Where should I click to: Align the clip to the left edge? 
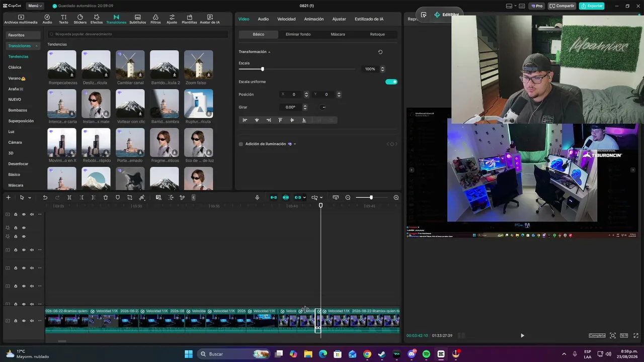point(245,120)
